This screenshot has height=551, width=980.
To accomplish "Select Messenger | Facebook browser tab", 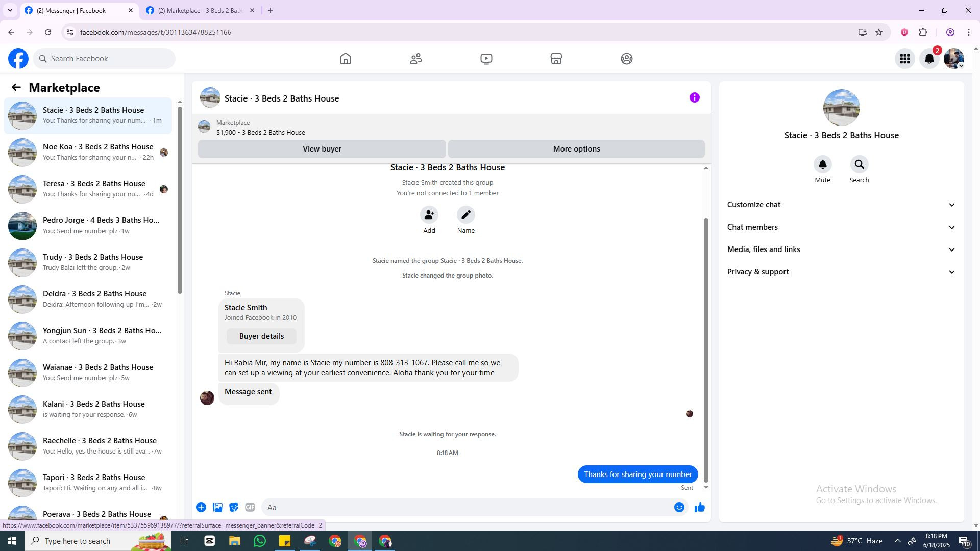I will 79,10.
